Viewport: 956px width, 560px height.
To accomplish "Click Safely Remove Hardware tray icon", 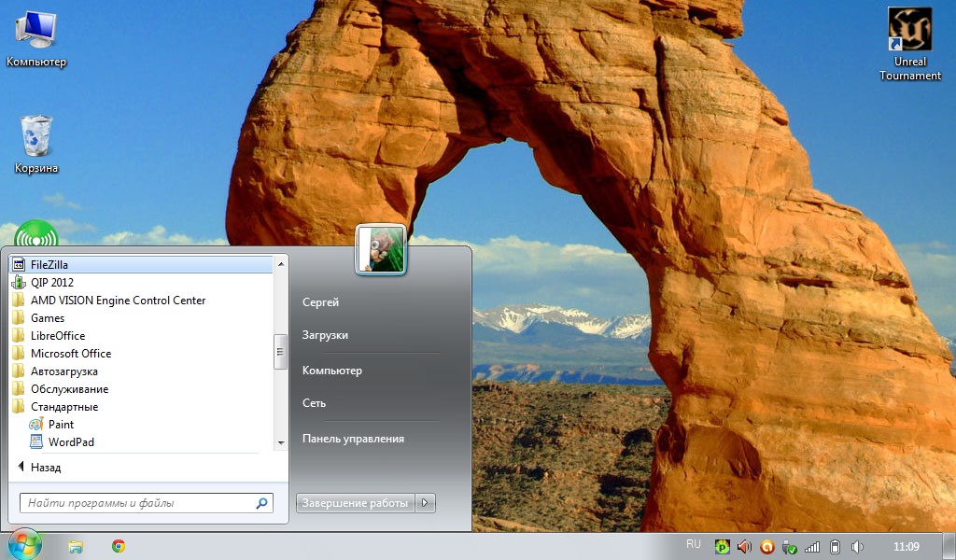I will pos(790,547).
